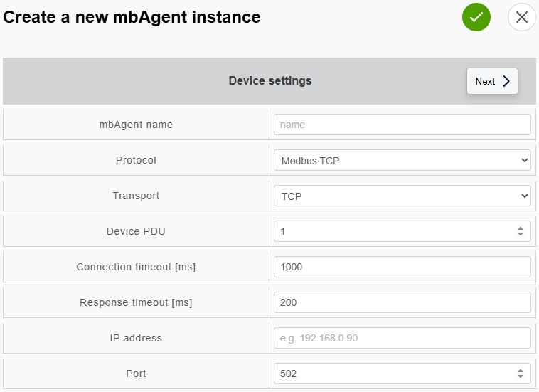Click the dialog title text
539x392 pixels.
132,17
